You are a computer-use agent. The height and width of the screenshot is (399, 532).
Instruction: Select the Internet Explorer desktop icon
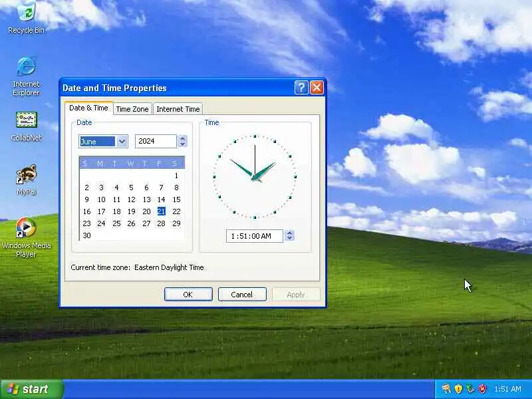[x=26, y=76]
